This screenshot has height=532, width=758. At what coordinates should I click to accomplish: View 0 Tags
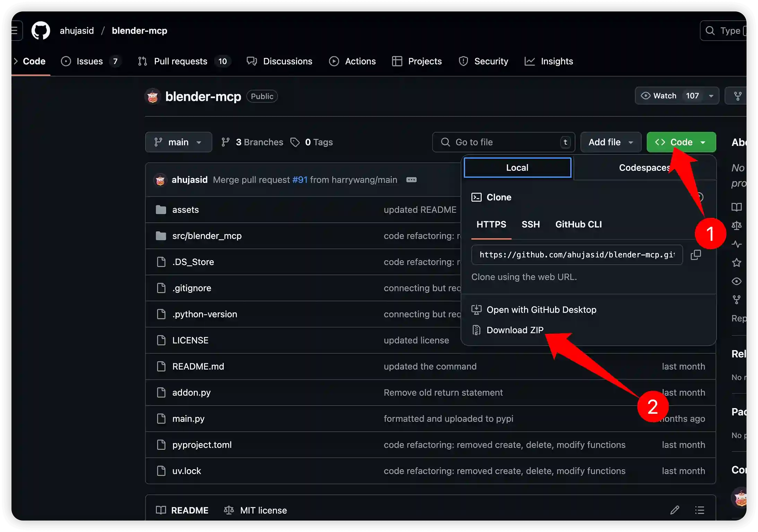click(312, 142)
